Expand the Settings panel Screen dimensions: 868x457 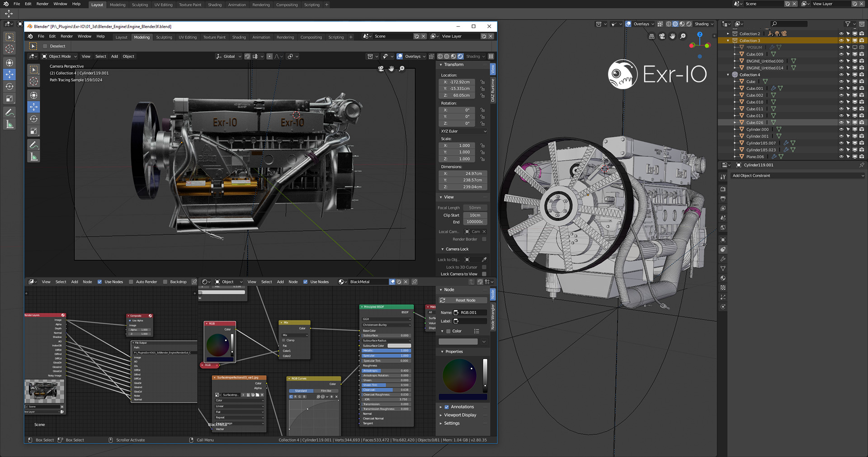click(441, 424)
